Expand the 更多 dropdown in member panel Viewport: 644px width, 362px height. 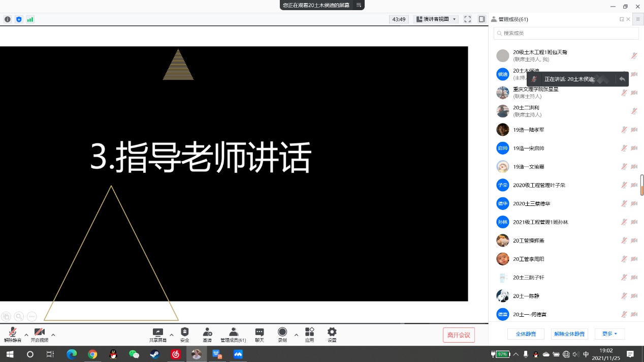point(609,334)
